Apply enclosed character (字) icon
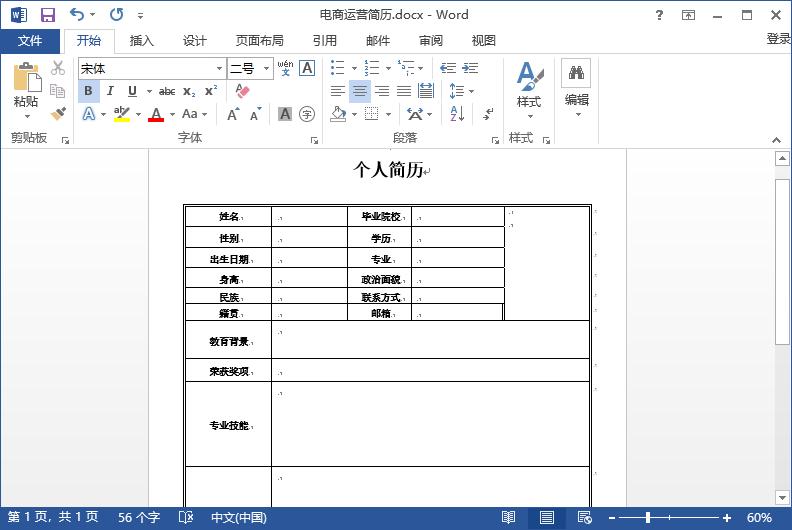Image resolution: width=792 pixels, height=530 pixels. coord(307,114)
